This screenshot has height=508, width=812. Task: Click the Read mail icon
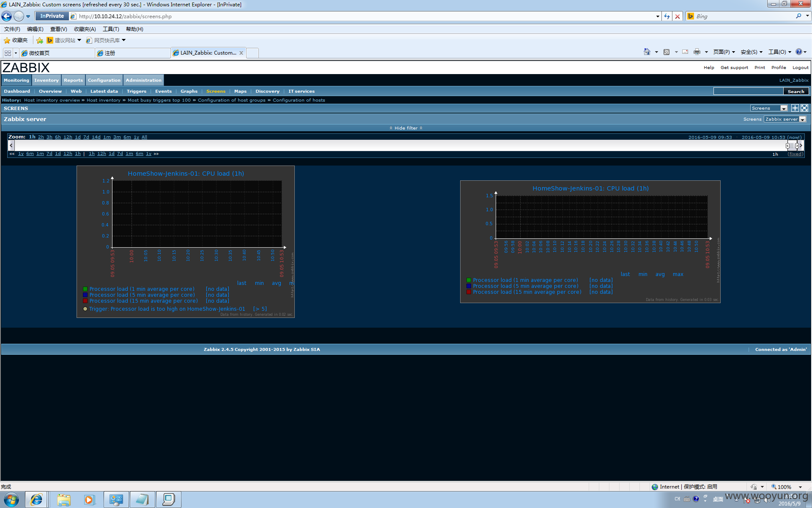tap(685, 52)
